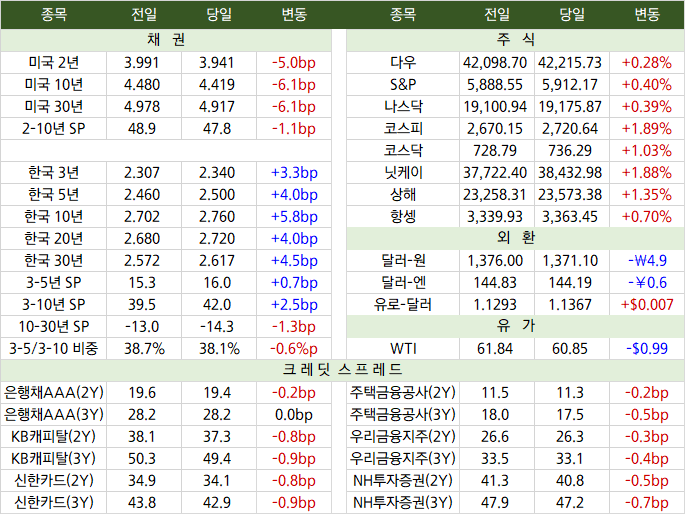
Task: Select the 유로-달러 row label
Action: (x=403, y=305)
